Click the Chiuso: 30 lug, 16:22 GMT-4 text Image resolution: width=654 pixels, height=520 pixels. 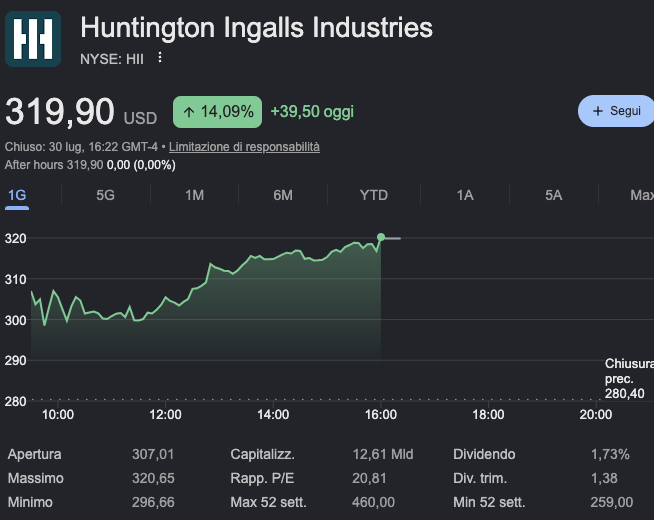pos(81,147)
